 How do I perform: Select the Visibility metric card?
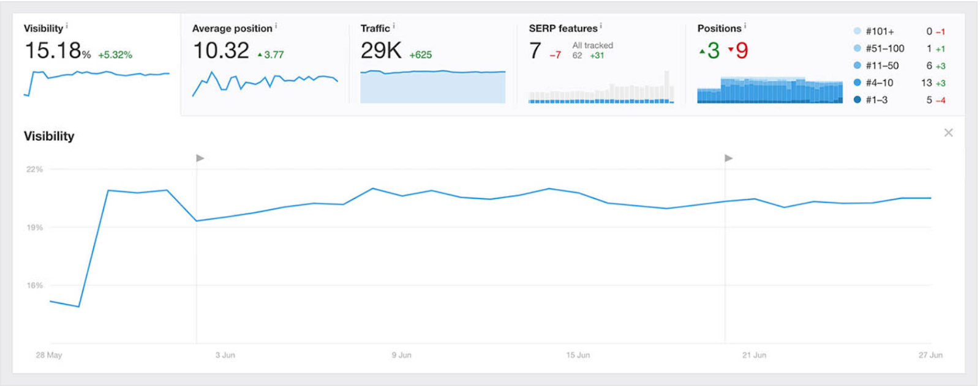(x=97, y=64)
